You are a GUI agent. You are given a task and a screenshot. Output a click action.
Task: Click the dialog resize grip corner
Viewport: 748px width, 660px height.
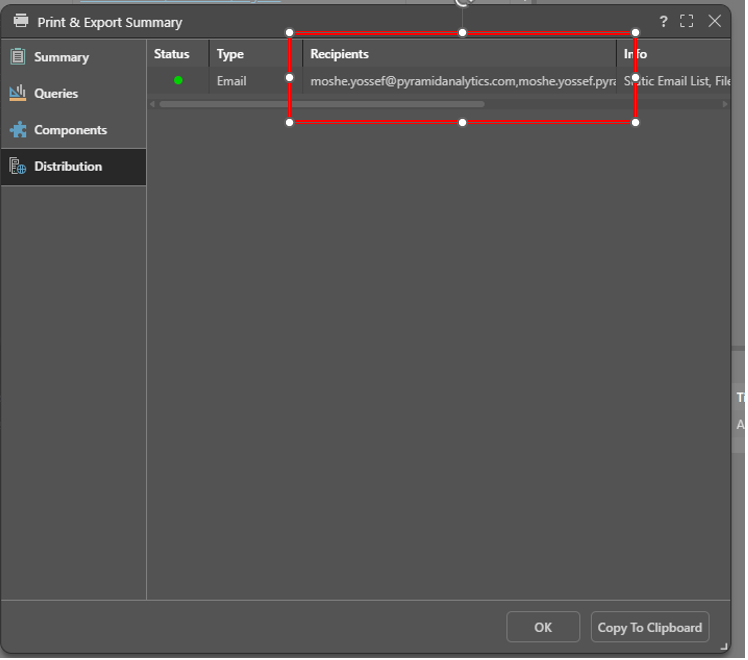coord(724,647)
